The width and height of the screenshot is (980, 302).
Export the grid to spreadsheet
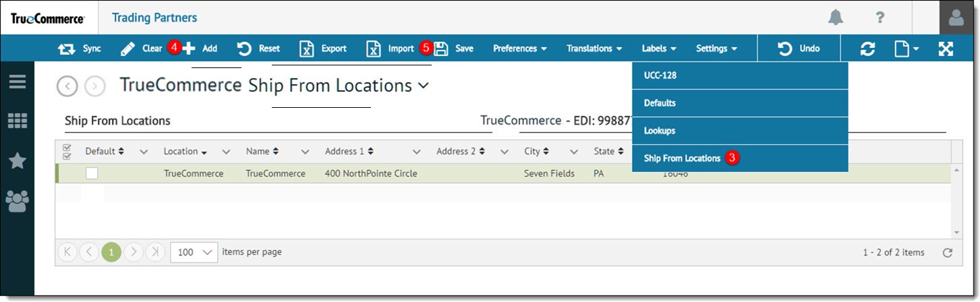pos(323,49)
